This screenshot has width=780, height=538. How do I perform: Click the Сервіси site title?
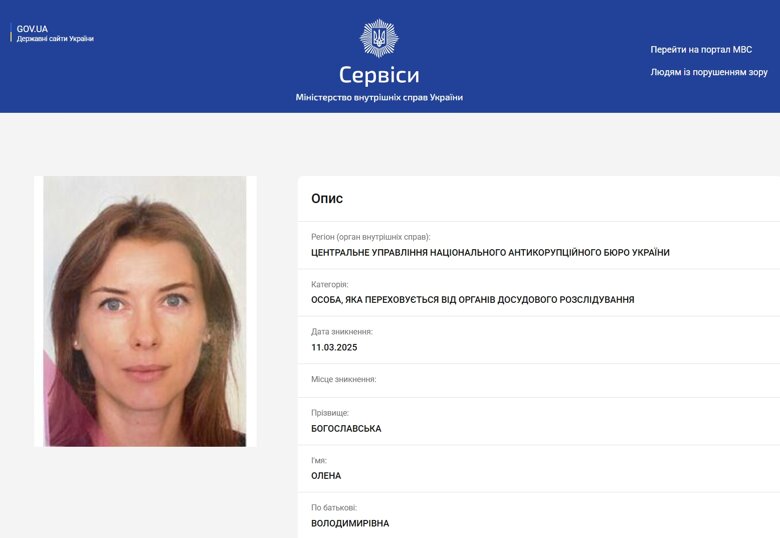379,75
